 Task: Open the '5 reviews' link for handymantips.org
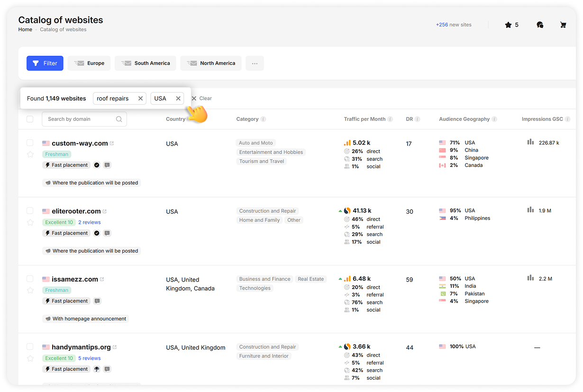[x=89, y=358]
